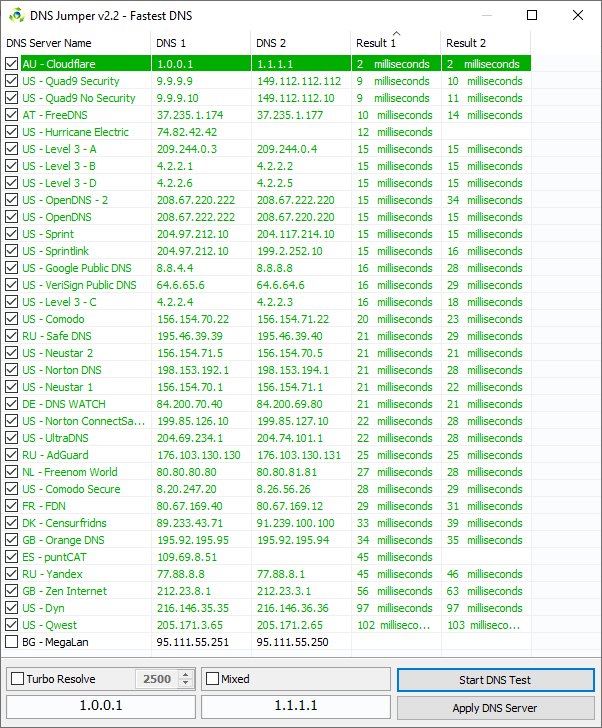Toggle the RU - Yandex checkbox
Screen dimensions: 602x728
12,574
